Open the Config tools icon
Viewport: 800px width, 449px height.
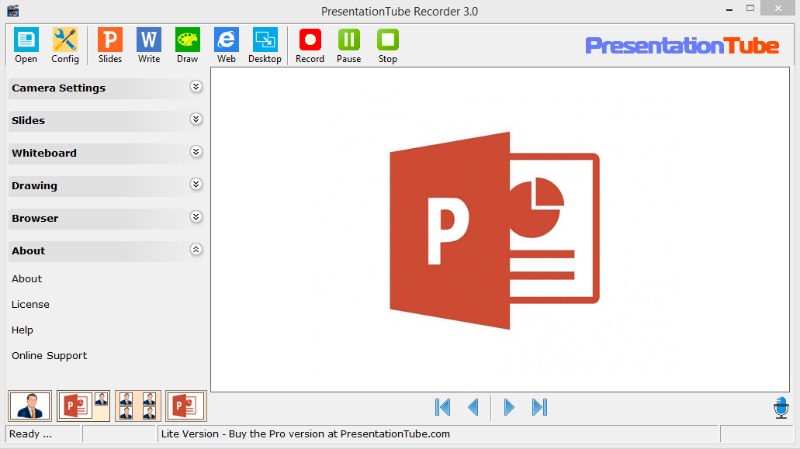click(65, 45)
